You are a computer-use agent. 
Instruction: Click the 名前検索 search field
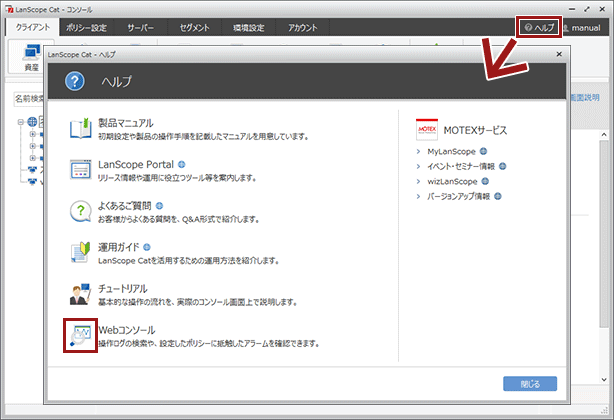pyautogui.click(x=29, y=99)
